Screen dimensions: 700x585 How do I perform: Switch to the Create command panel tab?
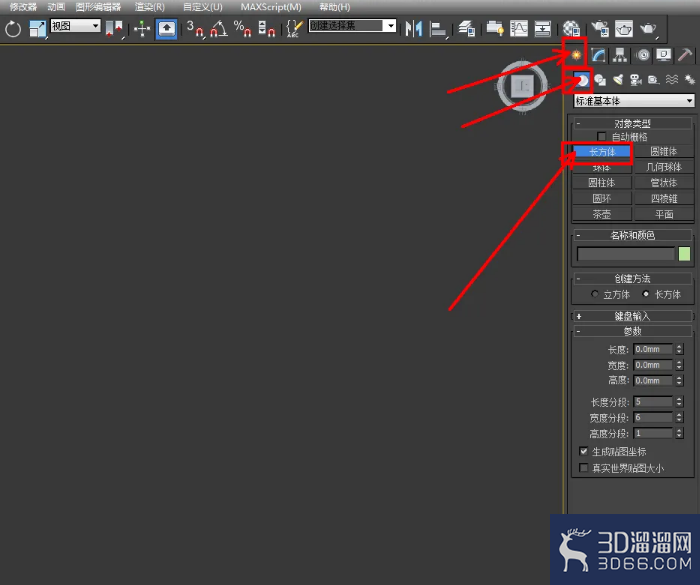click(x=576, y=55)
